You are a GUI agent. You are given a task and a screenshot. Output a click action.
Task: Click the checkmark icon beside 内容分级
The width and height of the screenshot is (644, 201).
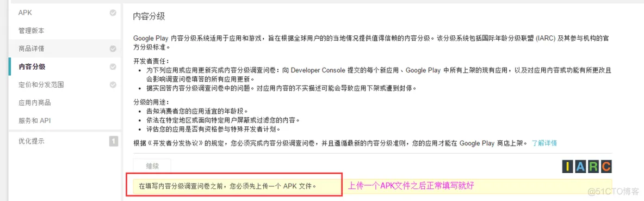[113, 67]
